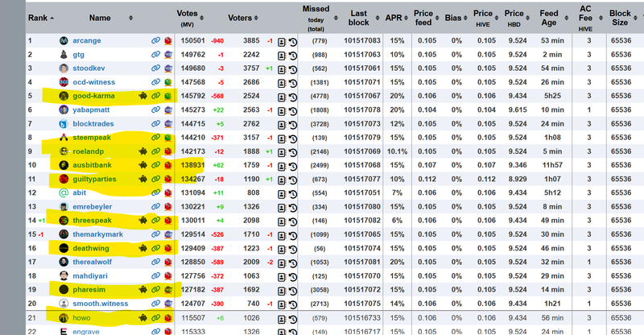This screenshot has height=335, width=644.
Task: Sort by Block Size column header
Action: (620, 17)
